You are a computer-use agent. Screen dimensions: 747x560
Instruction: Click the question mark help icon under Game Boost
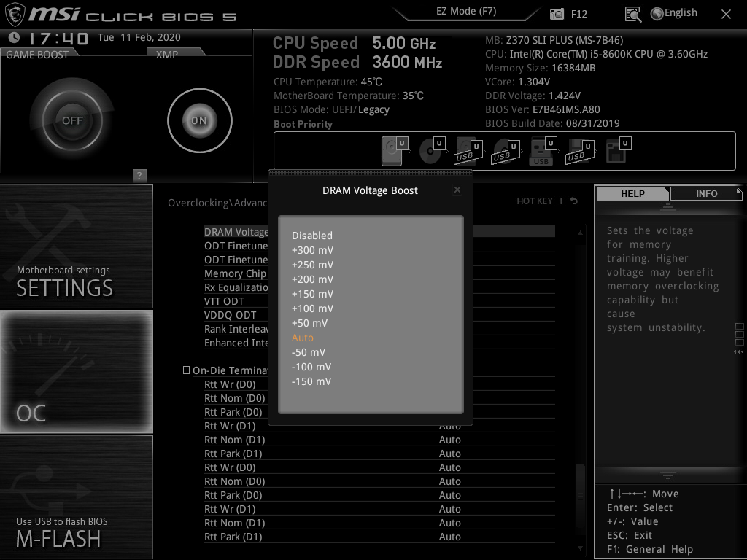pyautogui.click(x=139, y=175)
